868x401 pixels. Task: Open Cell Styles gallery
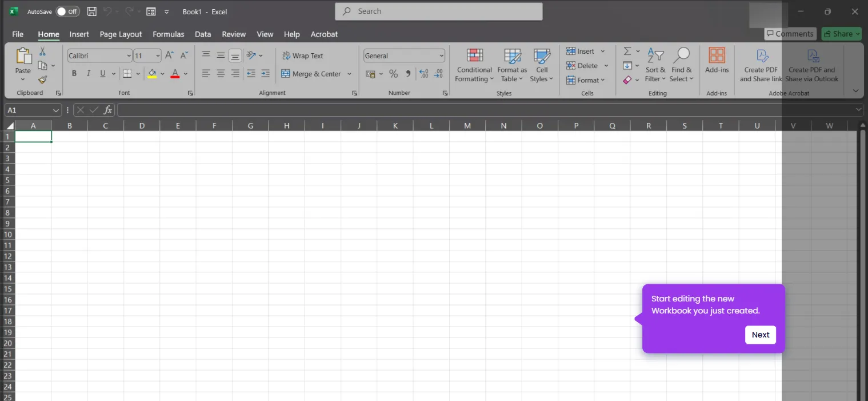click(542, 65)
